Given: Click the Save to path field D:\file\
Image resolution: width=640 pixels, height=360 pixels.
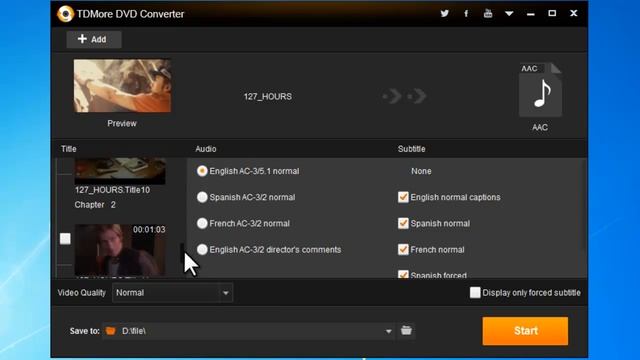Looking at the screenshot, I should (x=249, y=331).
